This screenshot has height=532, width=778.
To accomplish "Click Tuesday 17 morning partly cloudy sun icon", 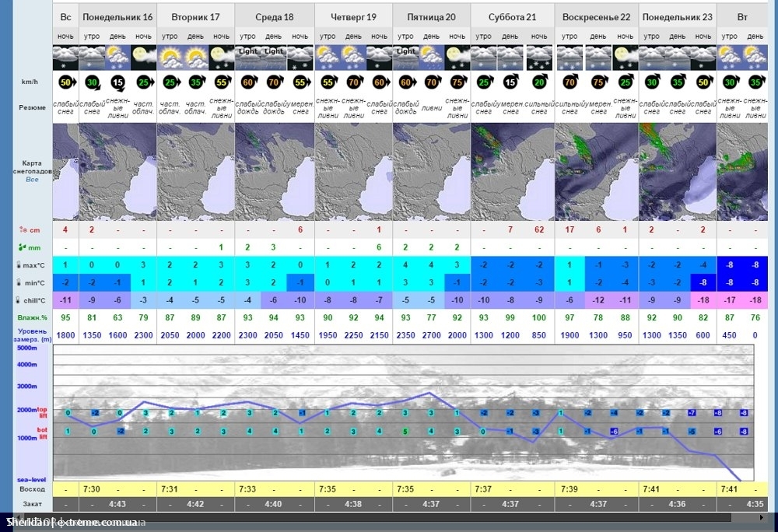I will pos(170,56).
